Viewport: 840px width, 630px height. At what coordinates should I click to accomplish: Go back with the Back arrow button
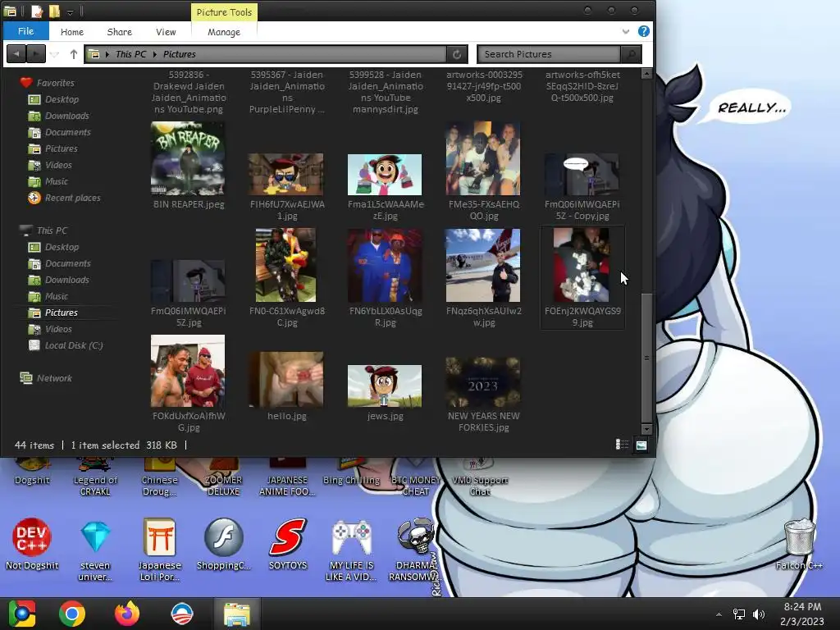16,53
